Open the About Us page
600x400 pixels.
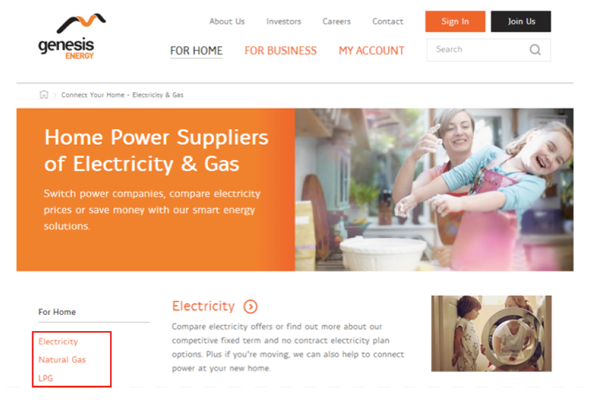click(x=227, y=21)
